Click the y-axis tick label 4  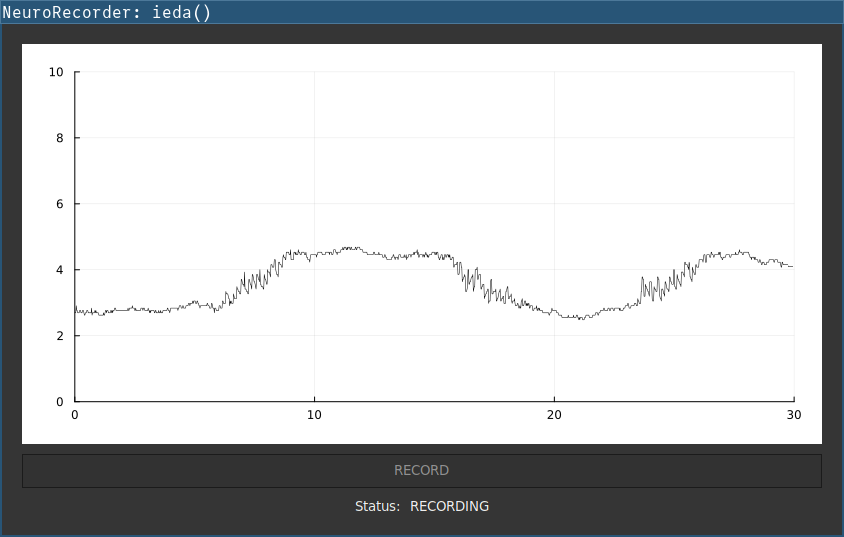pyautogui.click(x=59, y=270)
